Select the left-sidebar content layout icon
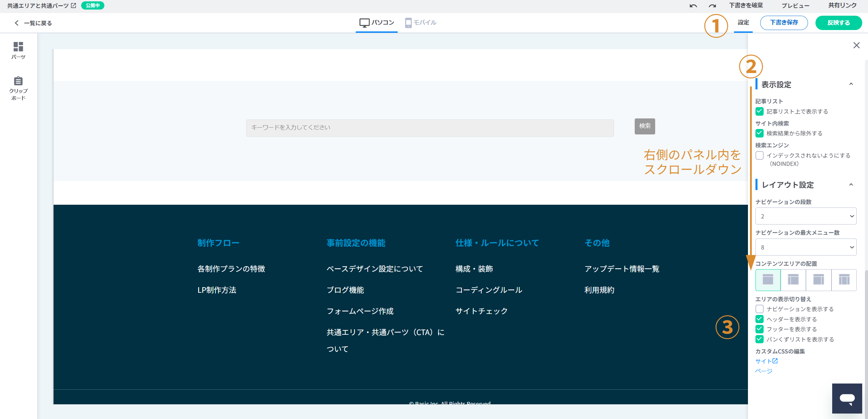Viewport: 868px width, 419px height. [x=793, y=280]
